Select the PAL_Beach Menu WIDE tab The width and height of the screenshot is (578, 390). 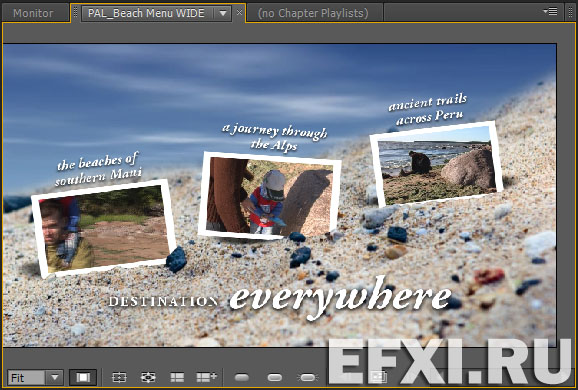point(146,14)
